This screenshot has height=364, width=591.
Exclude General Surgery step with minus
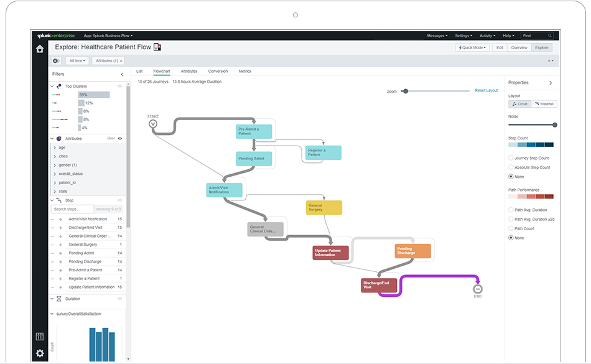tap(52, 245)
